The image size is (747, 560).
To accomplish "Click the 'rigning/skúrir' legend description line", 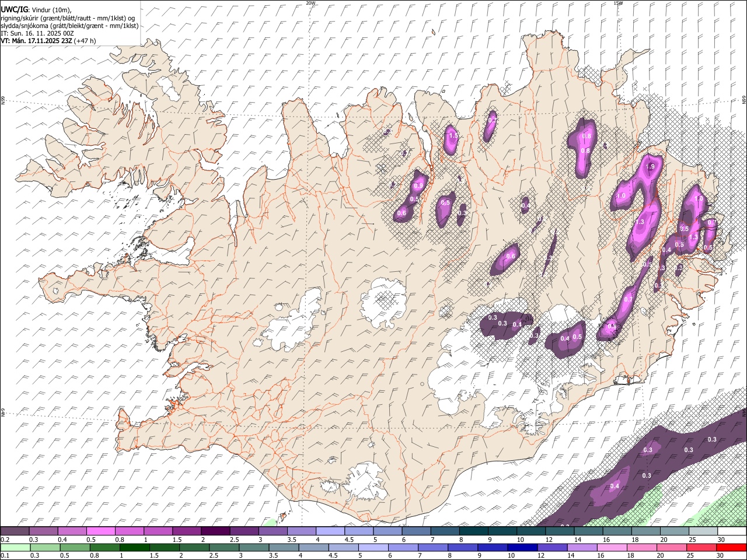I will tap(68, 18).
